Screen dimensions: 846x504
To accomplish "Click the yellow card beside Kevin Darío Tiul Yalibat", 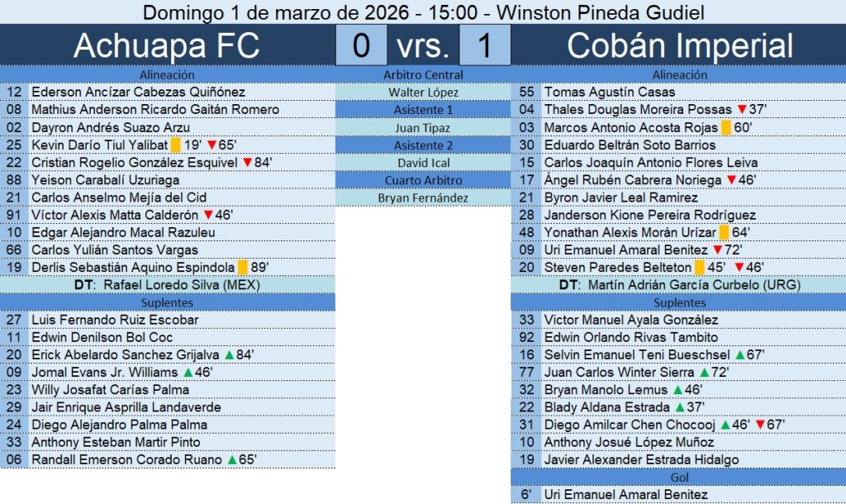I will (176, 145).
